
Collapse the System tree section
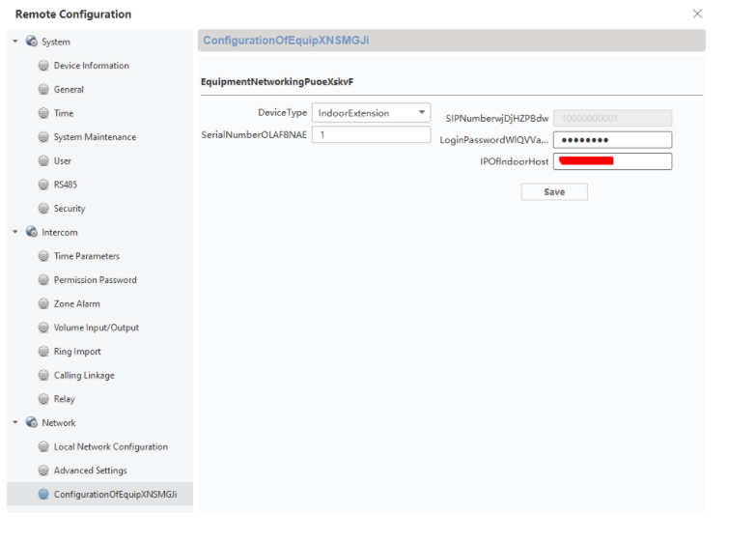(x=15, y=42)
